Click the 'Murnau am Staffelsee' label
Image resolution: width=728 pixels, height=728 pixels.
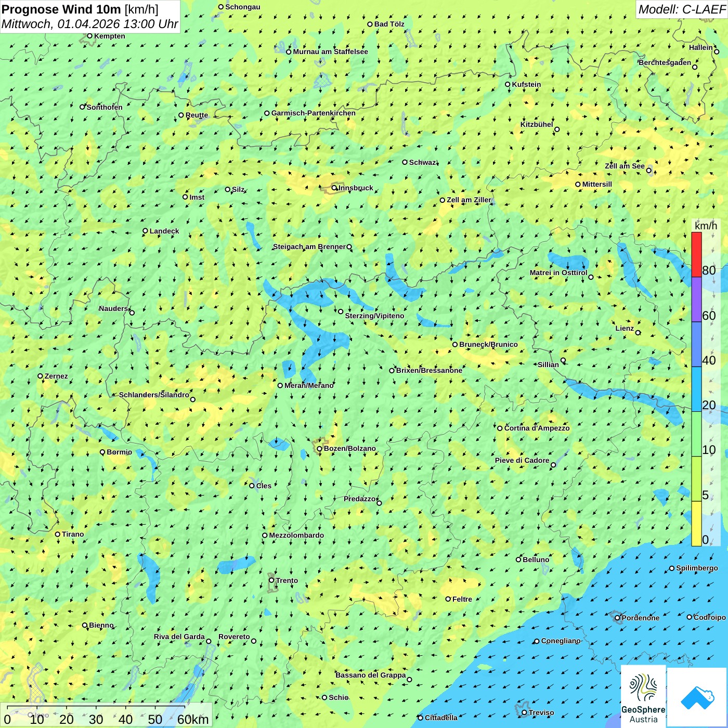click(330, 51)
